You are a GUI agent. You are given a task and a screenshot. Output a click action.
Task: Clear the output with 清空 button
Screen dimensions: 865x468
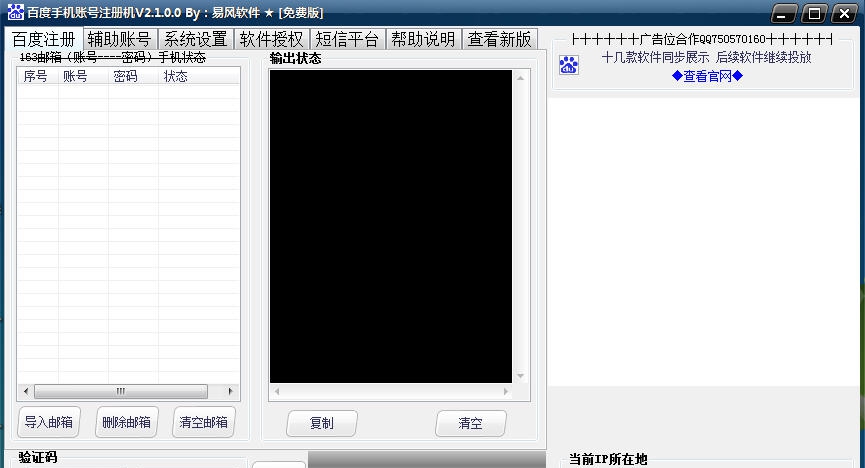tap(470, 423)
